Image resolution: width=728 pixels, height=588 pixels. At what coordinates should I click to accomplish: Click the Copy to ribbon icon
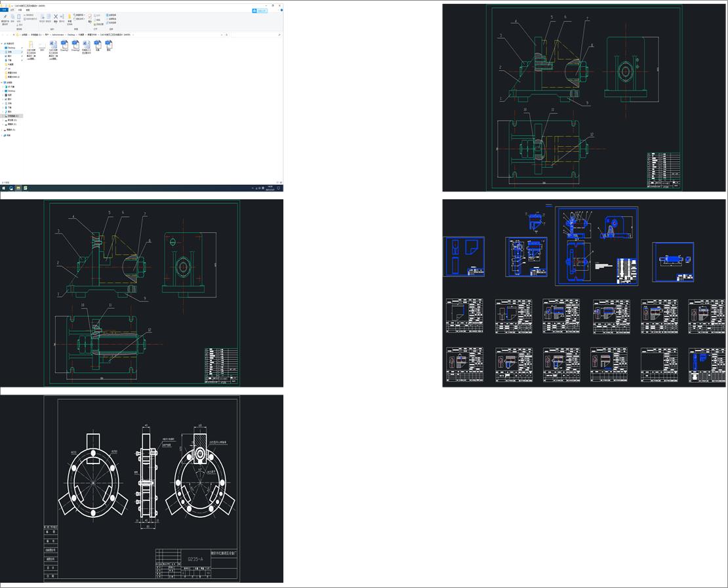click(49, 18)
